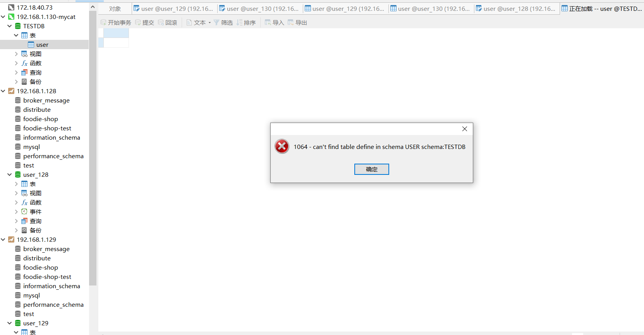Click the 提交 commit toolbar button

pyautogui.click(x=144, y=22)
